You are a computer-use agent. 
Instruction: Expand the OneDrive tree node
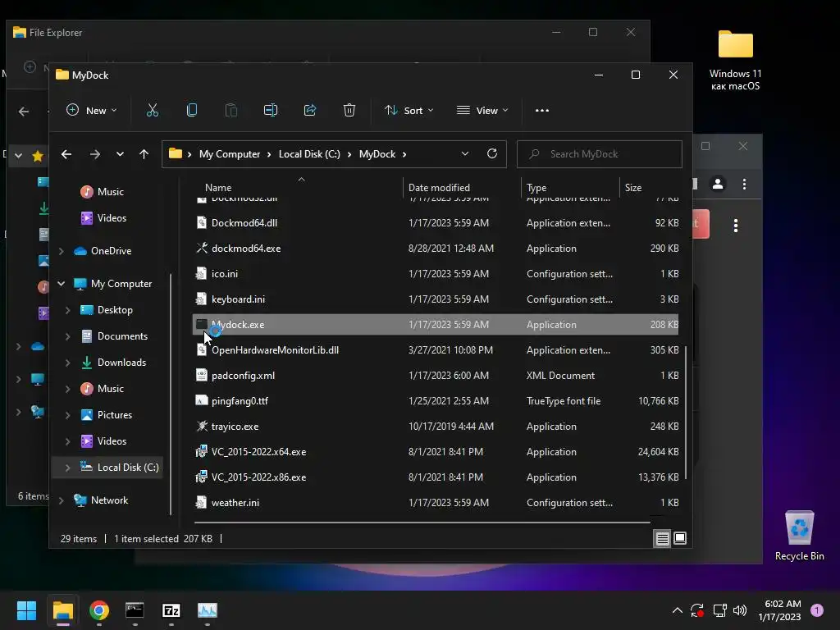[x=61, y=251]
